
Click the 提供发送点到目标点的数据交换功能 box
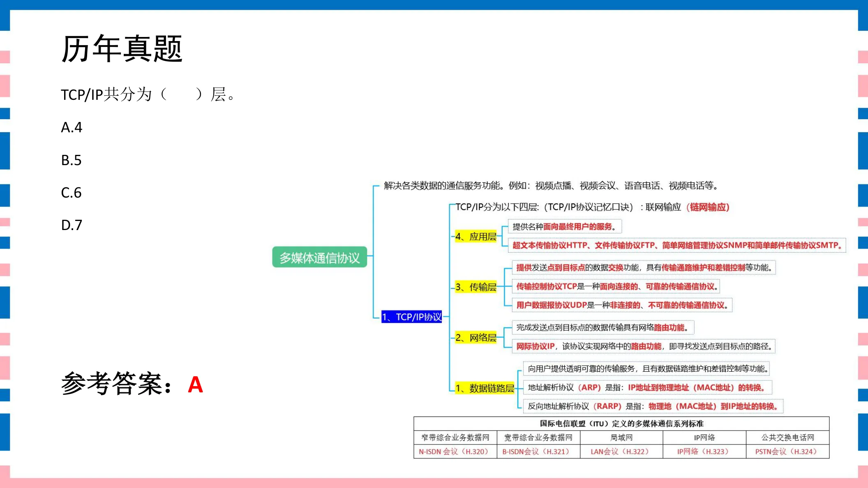(644, 267)
